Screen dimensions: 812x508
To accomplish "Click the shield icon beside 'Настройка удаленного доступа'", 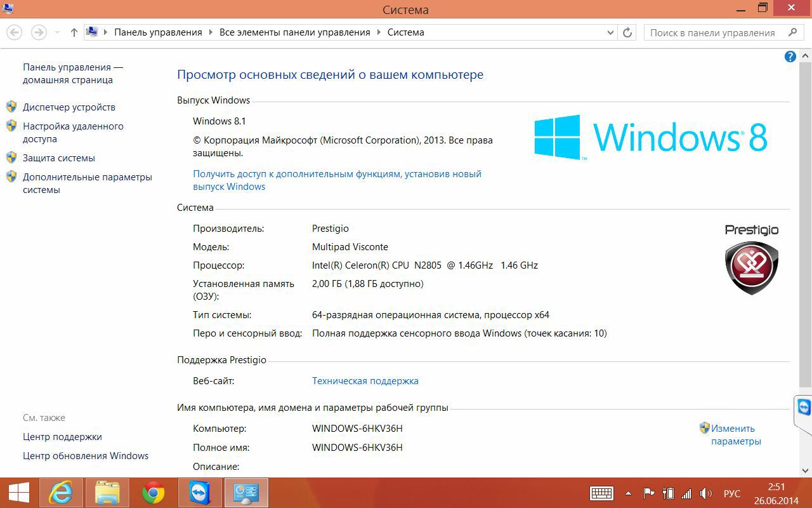I will coord(11,126).
